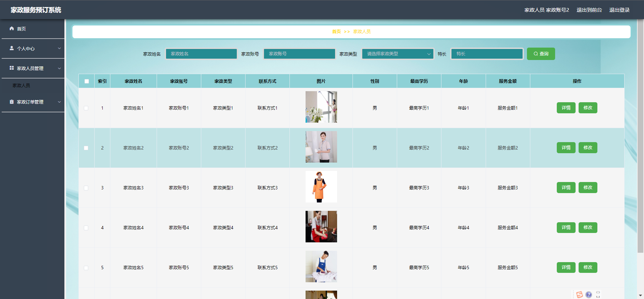Click cell 服务金额5
Screen dimensions: 644x299
[507, 267]
